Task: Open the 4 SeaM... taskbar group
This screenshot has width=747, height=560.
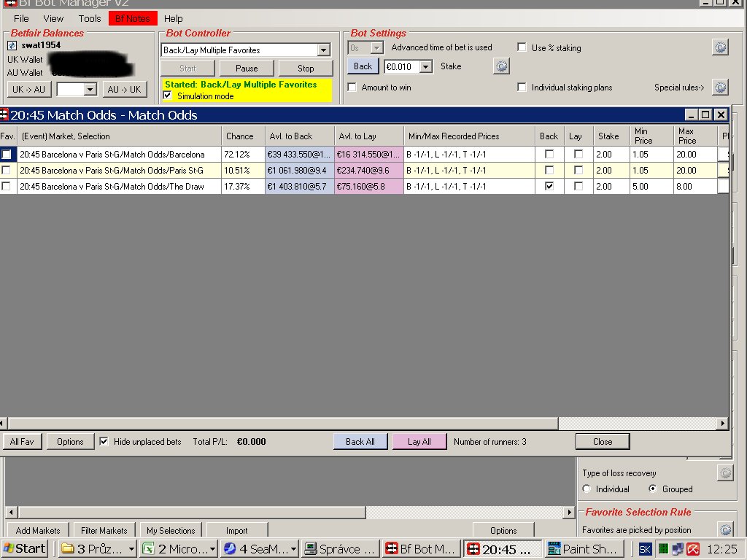Action: click(260, 549)
